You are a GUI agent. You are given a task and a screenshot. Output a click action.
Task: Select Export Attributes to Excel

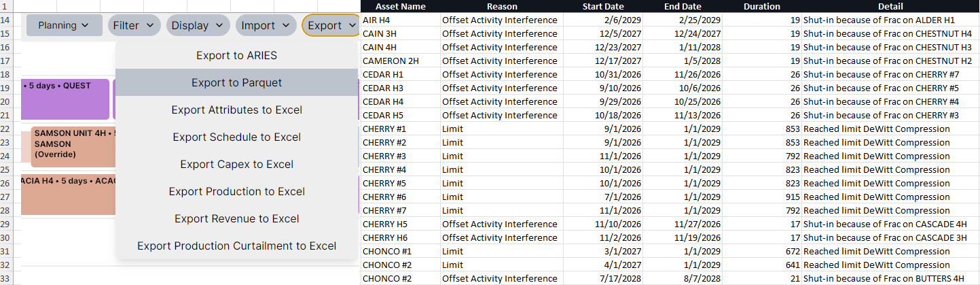click(236, 110)
